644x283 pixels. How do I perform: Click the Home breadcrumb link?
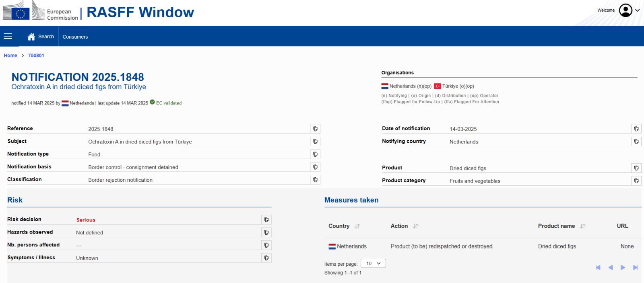(x=10, y=55)
